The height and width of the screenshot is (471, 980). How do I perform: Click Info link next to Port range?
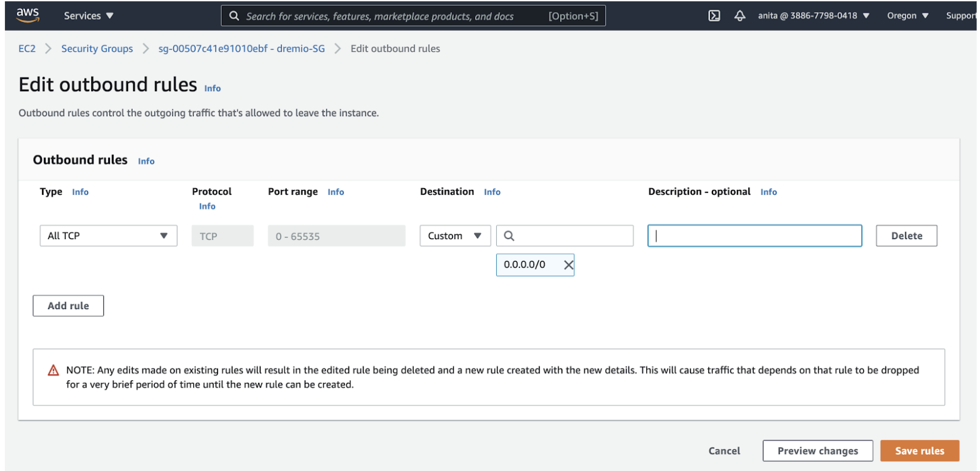[x=336, y=192]
